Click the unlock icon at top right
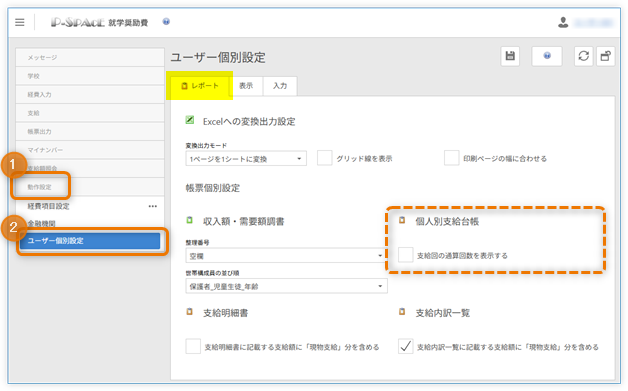 [x=606, y=56]
